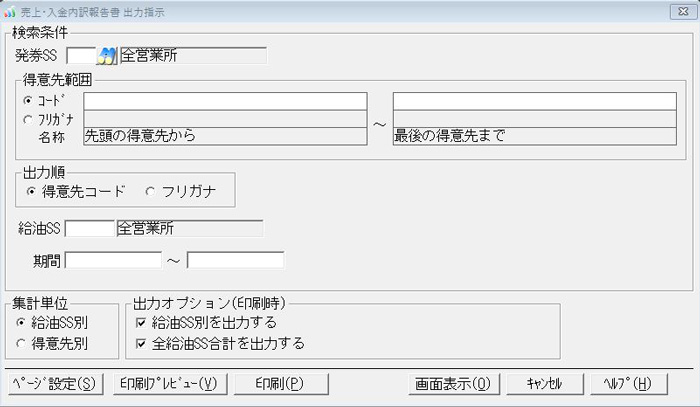This screenshot has height=407, width=700.
Task: Toggle 給油SS別を出力する checkbox
Action: [141, 323]
